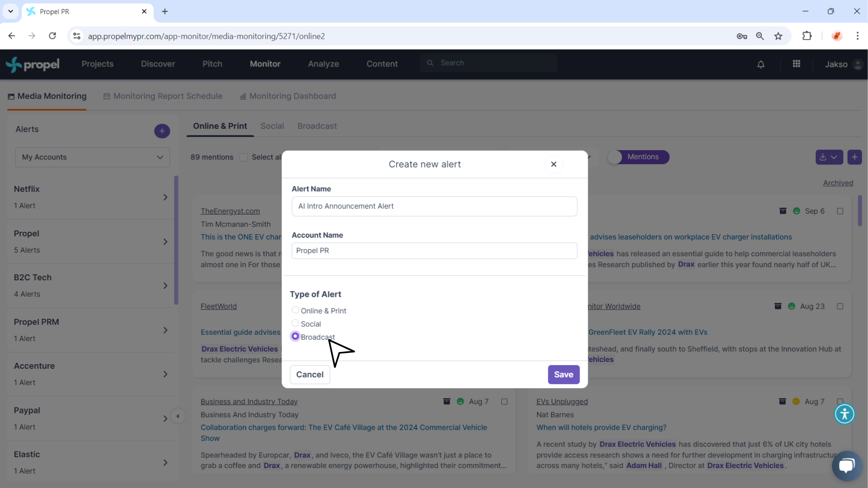Open the apps grid menu
The width and height of the screenshot is (868, 488).
(797, 64)
